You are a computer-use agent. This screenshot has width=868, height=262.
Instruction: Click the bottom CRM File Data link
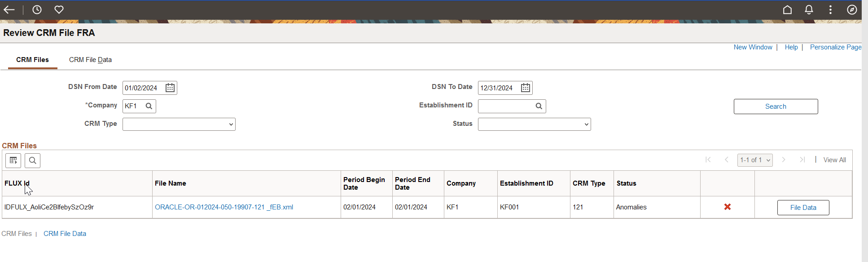coord(65,234)
